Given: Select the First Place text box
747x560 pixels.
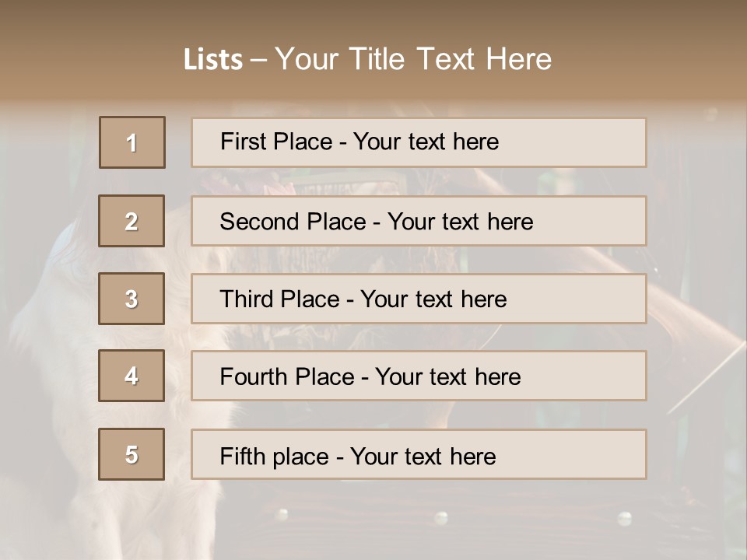Looking at the screenshot, I should (x=419, y=142).
